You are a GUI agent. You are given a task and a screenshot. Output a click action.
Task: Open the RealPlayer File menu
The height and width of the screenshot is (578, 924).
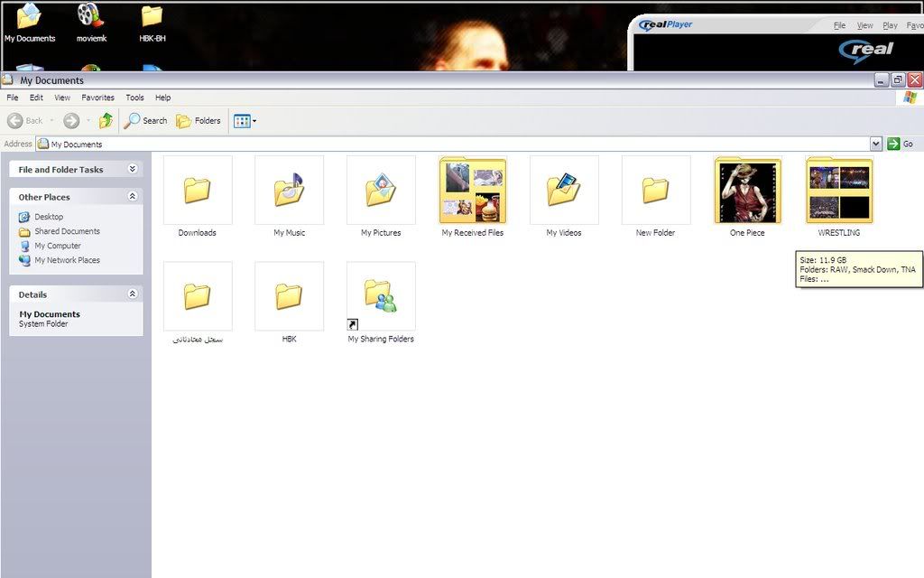coord(840,25)
